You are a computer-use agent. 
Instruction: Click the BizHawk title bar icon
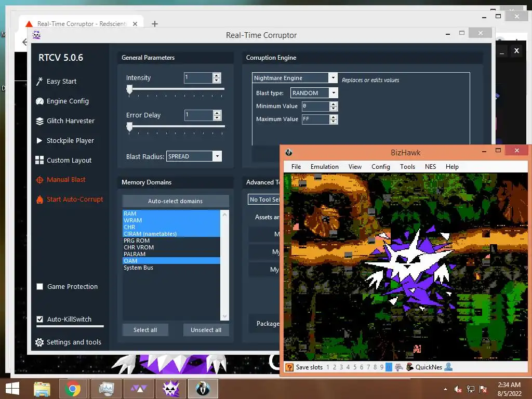click(x=289, y=152)
